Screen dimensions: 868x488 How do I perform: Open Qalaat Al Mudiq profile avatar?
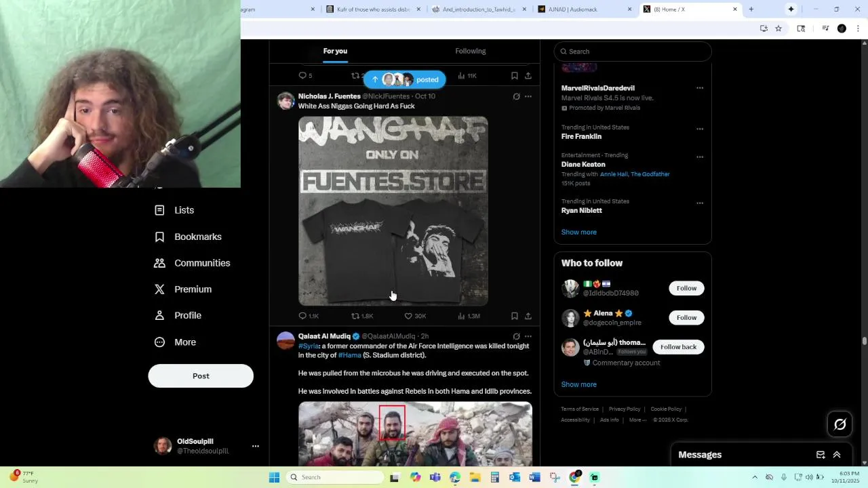click(x=286, y=341)
